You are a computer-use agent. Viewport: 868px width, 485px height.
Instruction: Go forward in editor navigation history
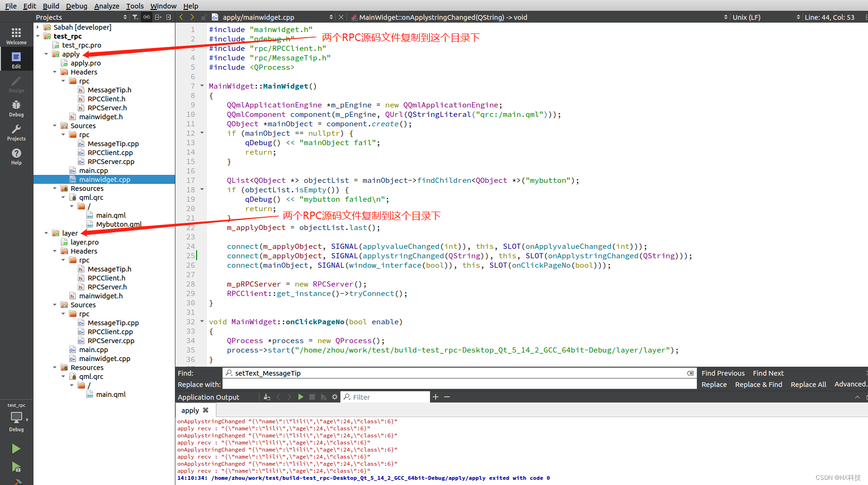(192, 17)
